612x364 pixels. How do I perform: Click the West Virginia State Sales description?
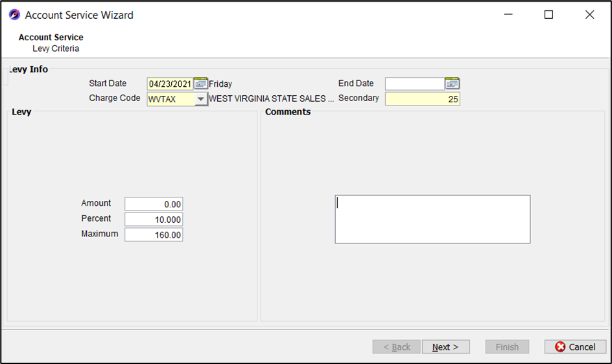(271, 99)
